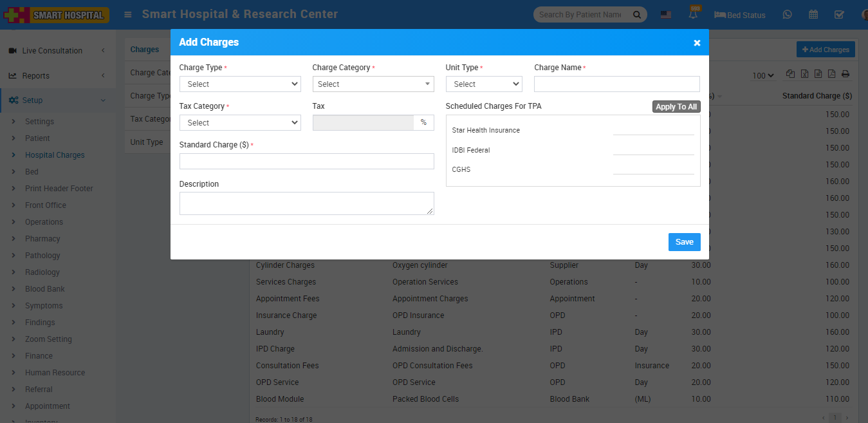Open the Charge Category dropdown
This screenshot has width=868, height=423.
tap(373, 84)
